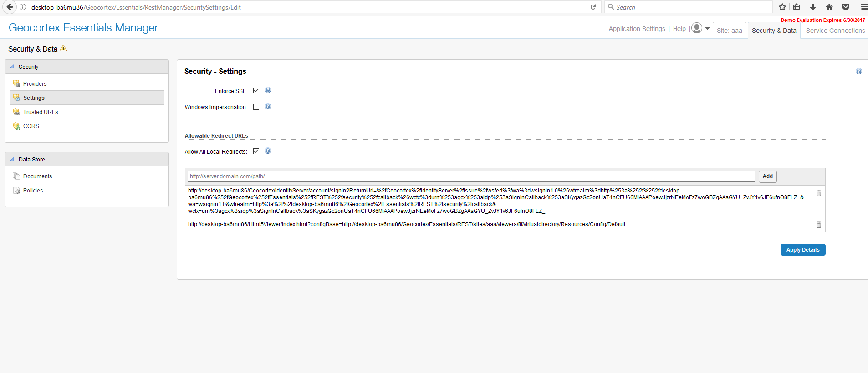Go to the browser home icon
The width and height of the screenshot is (868, 373).
[829, 7]
